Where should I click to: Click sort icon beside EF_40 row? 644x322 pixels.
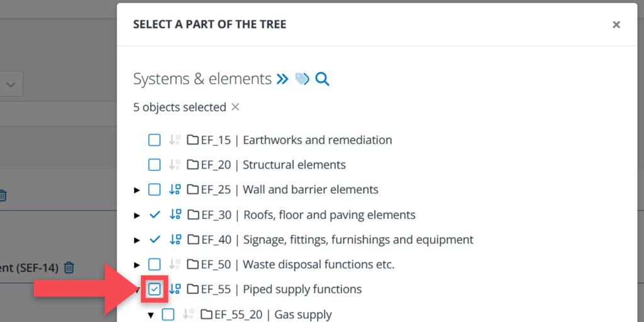pyautogui.click(x=175, y=240)
